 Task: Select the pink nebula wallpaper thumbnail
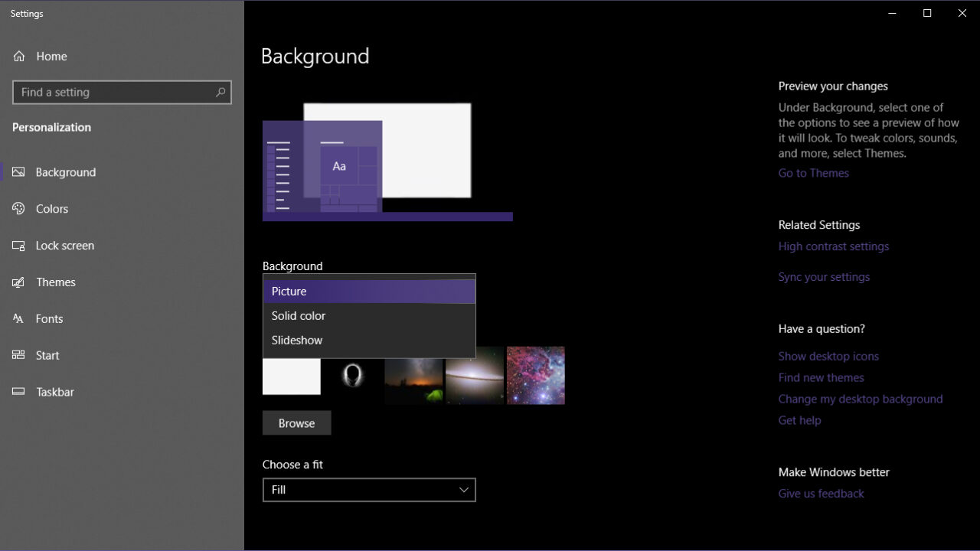click(535, 375)
